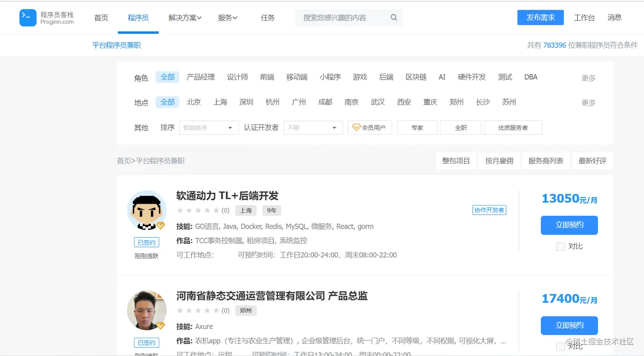This screenshot has width=644, height=356.
Task: Click the search magnifier icon
Action: [x=394, y=17]
